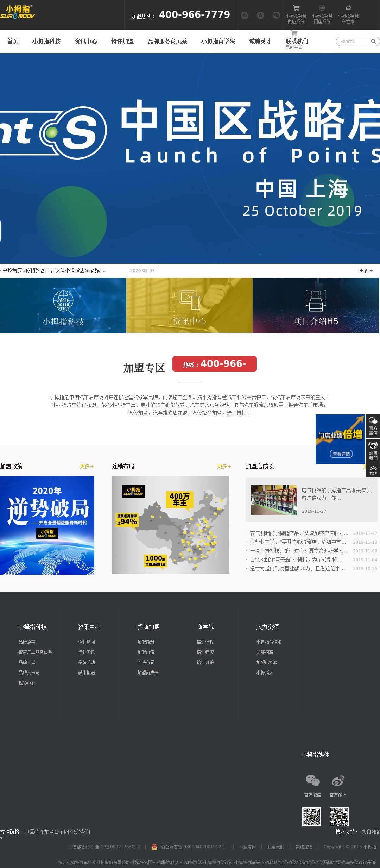Click the Sure Moov logo in the header
This screenshot has width=380, height=868.
pyautogui.click(x=18, y=12)
